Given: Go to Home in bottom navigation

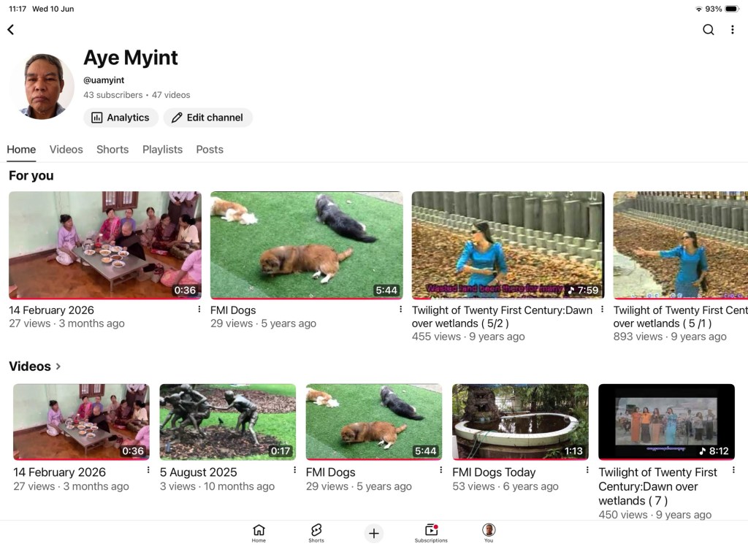Looking at the screenshot, I should 259,533.
